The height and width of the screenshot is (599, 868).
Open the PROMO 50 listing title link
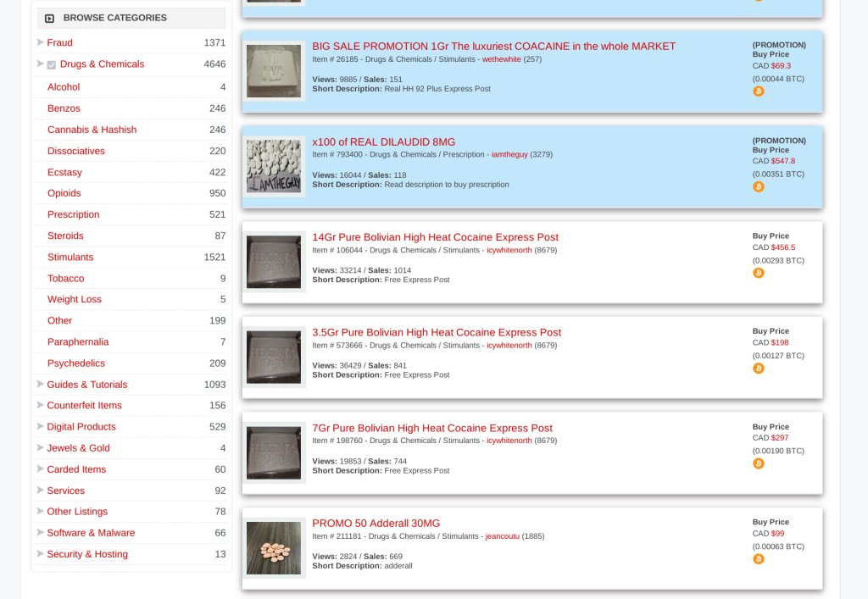[376, 524]
